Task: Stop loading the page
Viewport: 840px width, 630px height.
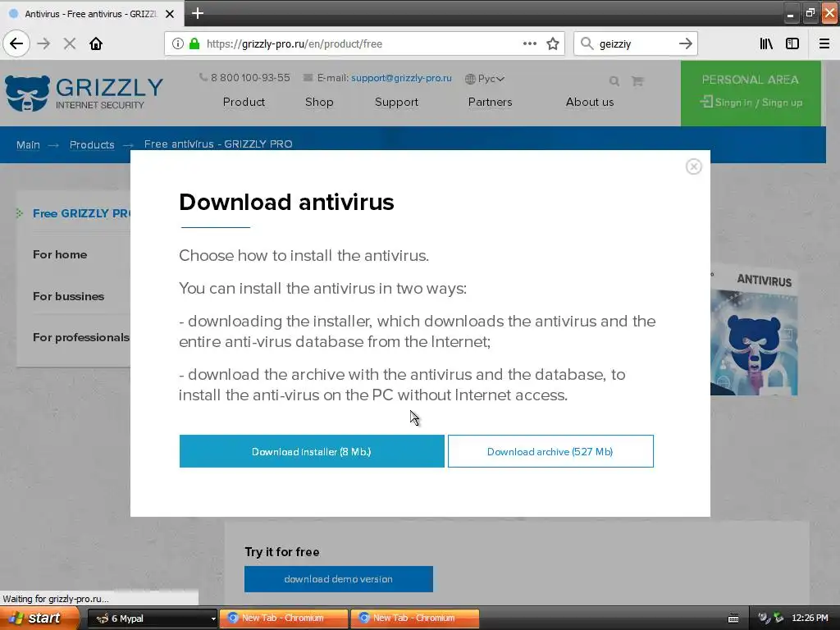Action: tap(70, 44)
